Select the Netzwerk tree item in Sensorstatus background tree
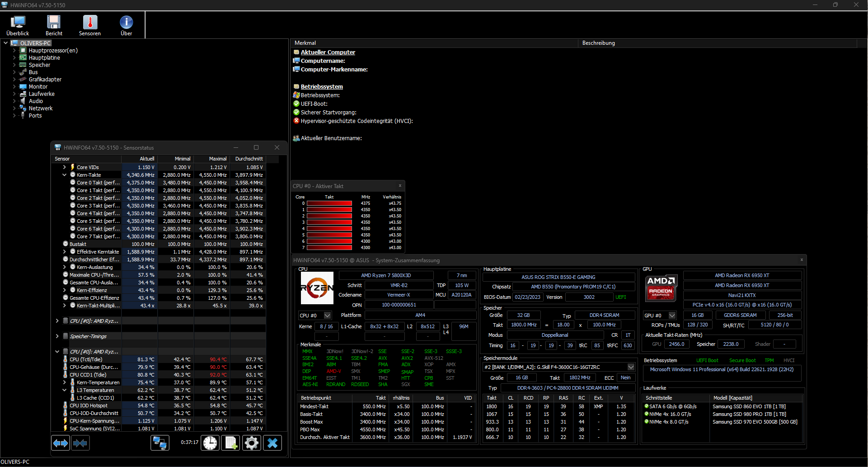 click(x=41, y=108)
